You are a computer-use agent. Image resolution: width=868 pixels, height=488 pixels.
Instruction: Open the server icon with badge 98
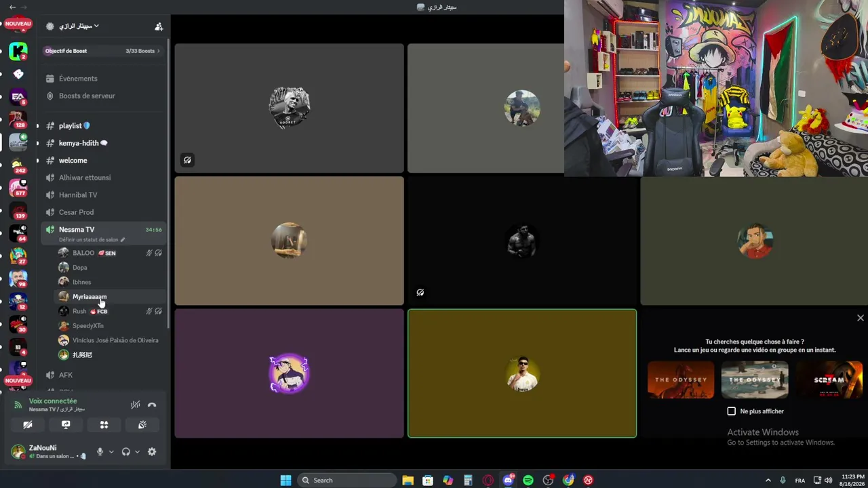pos(18,279)
